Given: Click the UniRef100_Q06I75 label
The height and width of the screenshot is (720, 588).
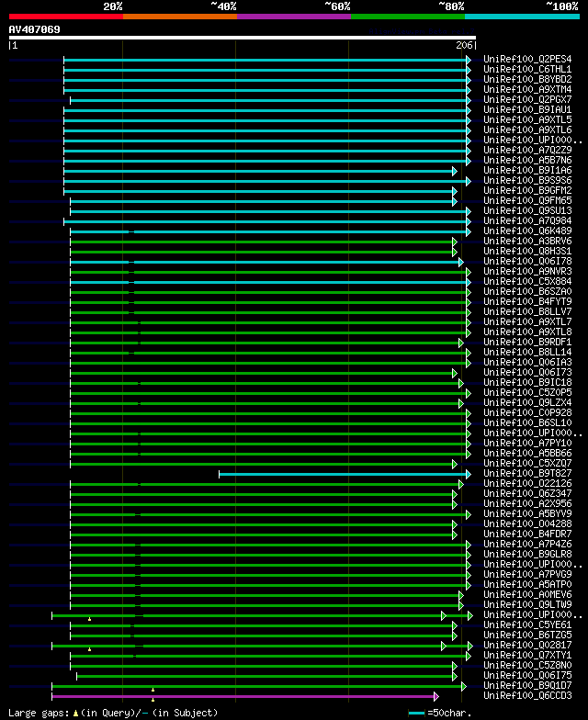Looking at the screenshot, I should click(527, 676).
